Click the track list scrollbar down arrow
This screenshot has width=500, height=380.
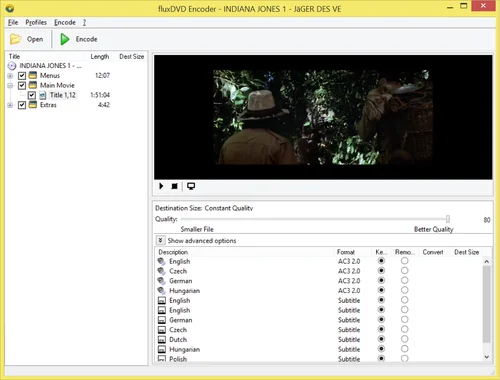tap(487, 357)
